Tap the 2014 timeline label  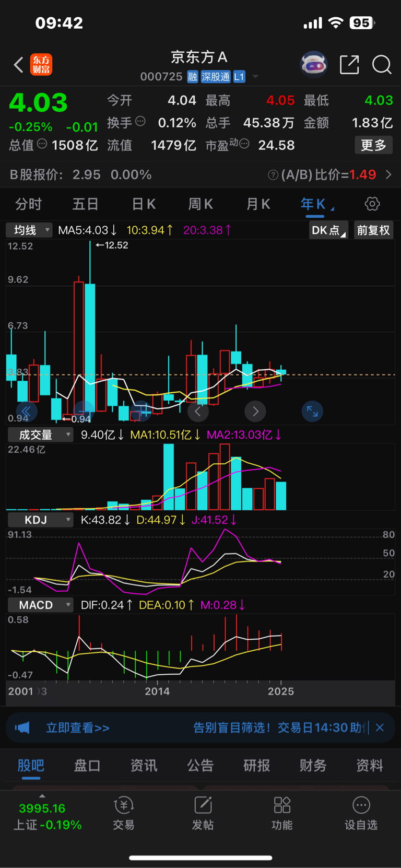[157, 691]
